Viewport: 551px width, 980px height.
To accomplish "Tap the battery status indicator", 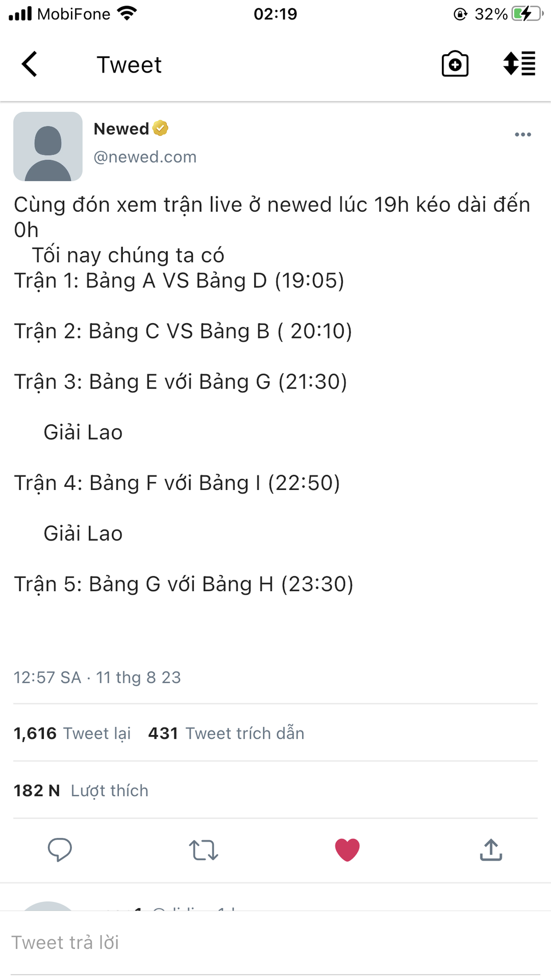I will 526,14.
